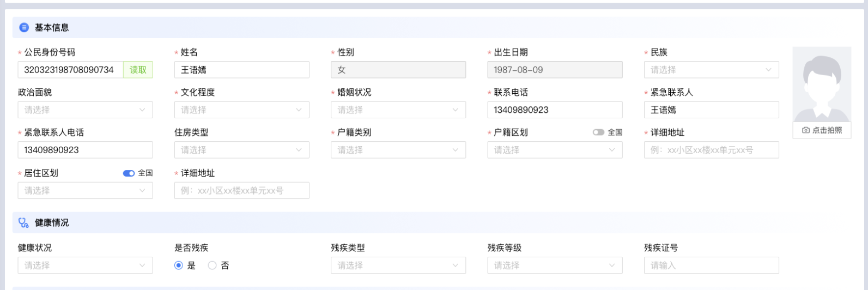Viewport: 868px width, 290px height.
Task: Click the avatar placeholder photo
Action: (x=822, y=84)
